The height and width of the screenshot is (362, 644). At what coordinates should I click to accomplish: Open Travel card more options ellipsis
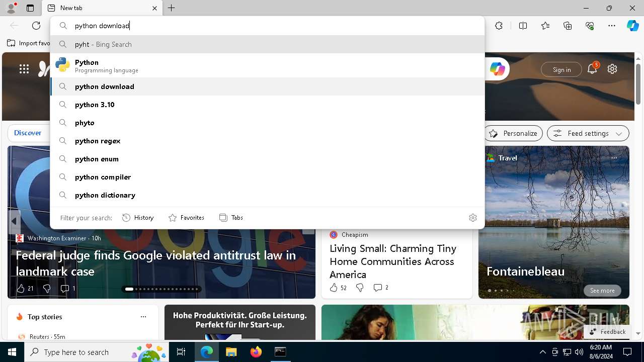pos(614,158)
